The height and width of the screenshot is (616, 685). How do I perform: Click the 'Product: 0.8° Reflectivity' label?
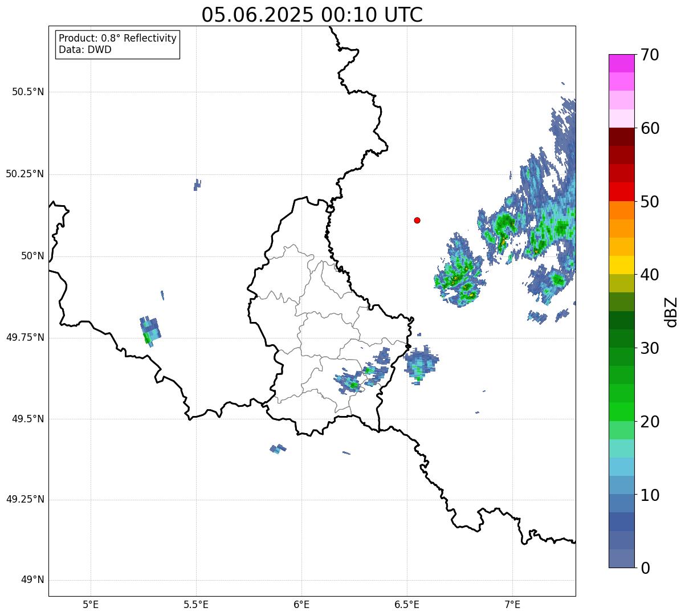tap(118, 38)
